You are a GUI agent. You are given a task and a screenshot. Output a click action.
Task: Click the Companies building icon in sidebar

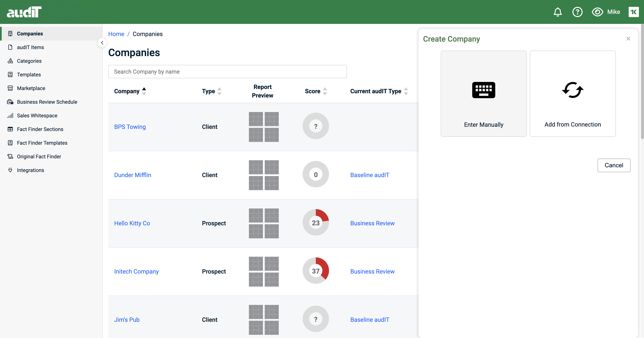(10, 34)
